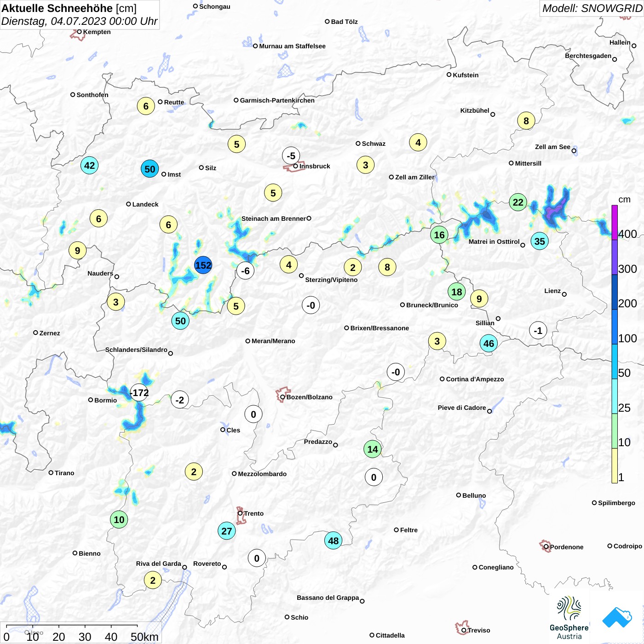Click the Meran/Merano label
Screen dimensions: 644x644
point(273,341)
